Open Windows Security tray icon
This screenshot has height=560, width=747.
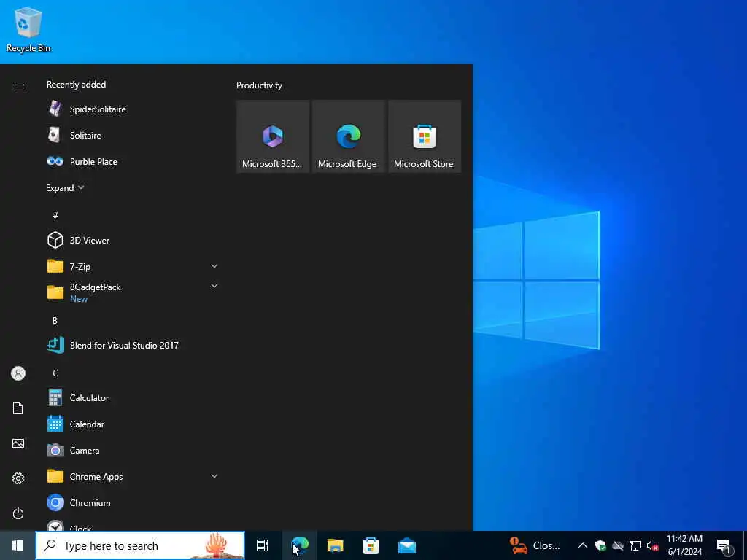(600, 545)
